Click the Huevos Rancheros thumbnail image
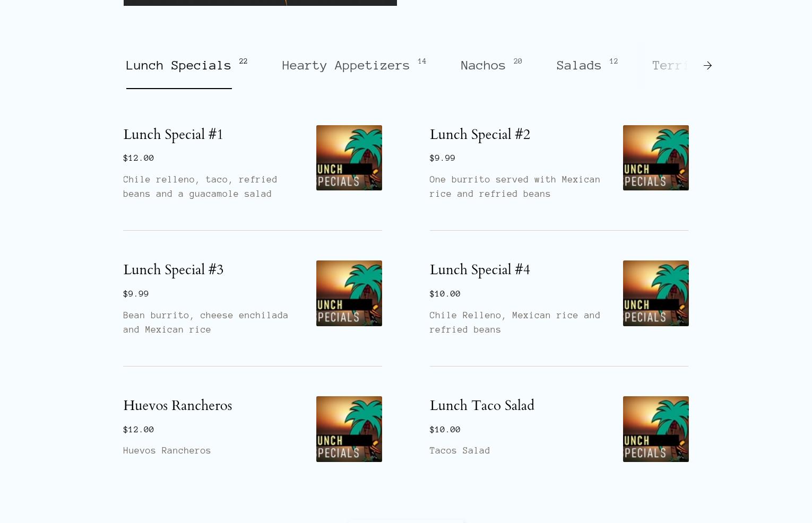This screenshot has width=812, height=523. (349, 429)
